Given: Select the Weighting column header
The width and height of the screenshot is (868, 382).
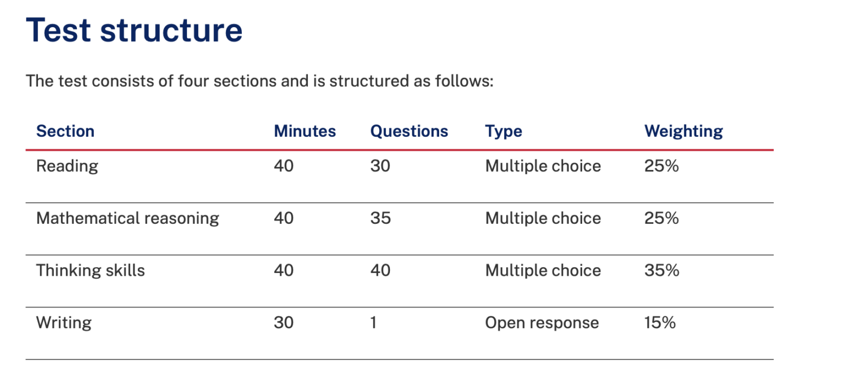Looking at the screenshot, I should pos(683,132).
